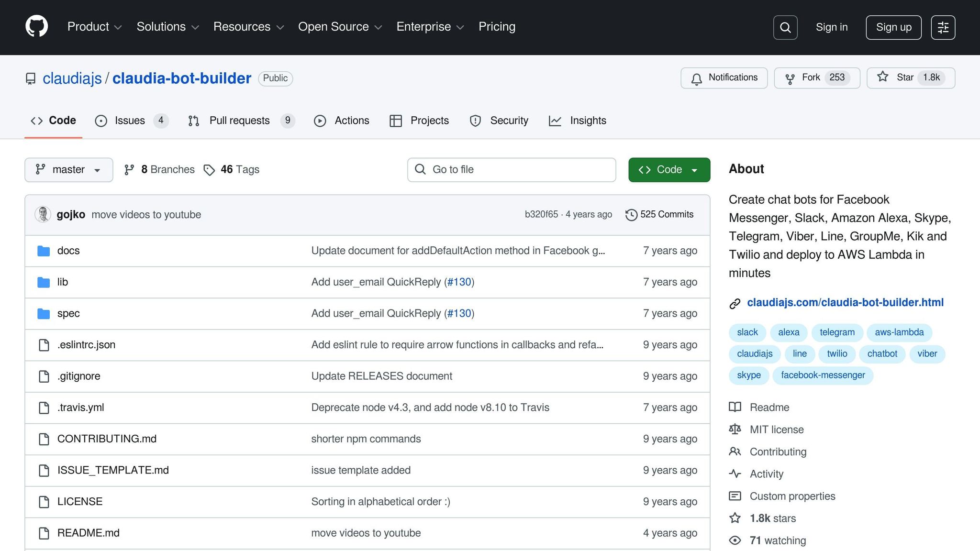Open the green Code dropdown button
The width and height of the screenshot is (980, 551).
[x=669, y=170]
